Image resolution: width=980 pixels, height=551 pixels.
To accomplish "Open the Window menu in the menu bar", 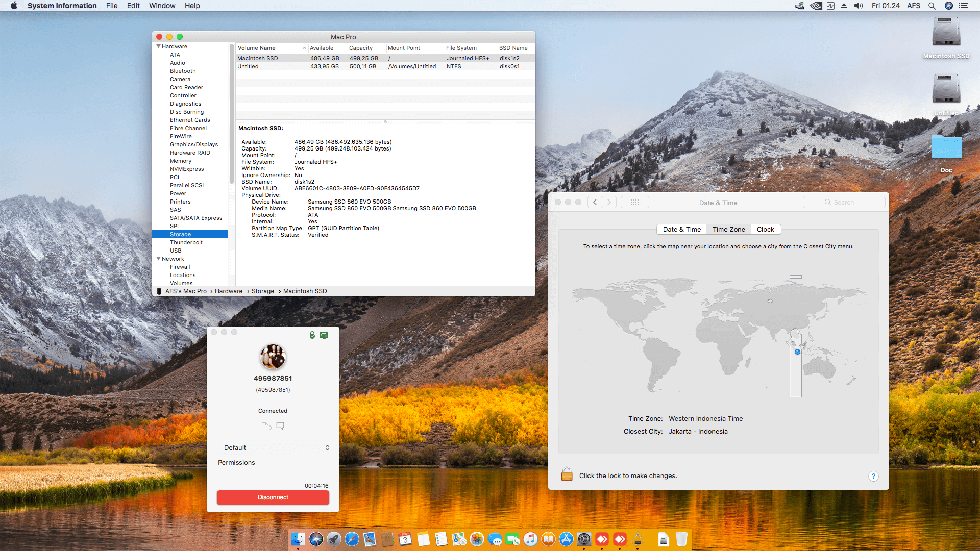I will tap(162, 6).
